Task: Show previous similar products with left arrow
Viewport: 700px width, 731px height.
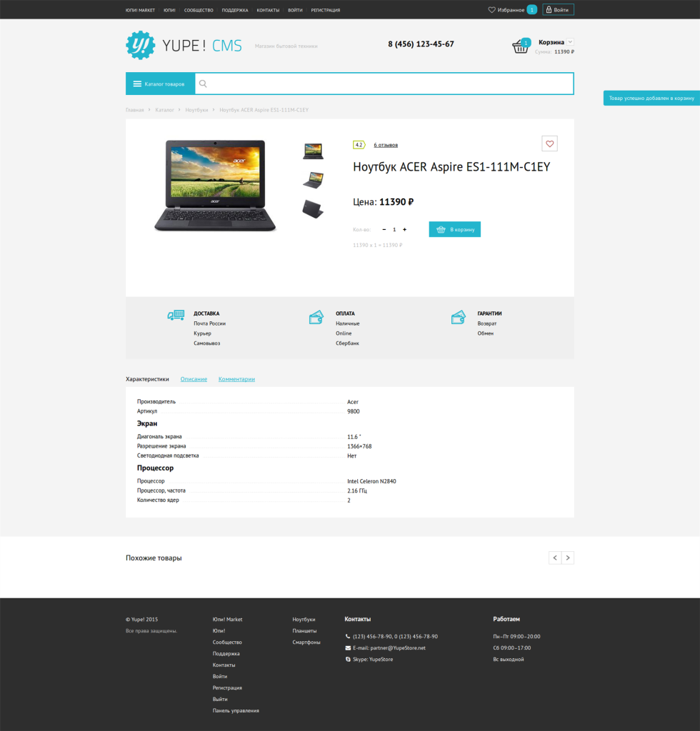Action: 555,558
